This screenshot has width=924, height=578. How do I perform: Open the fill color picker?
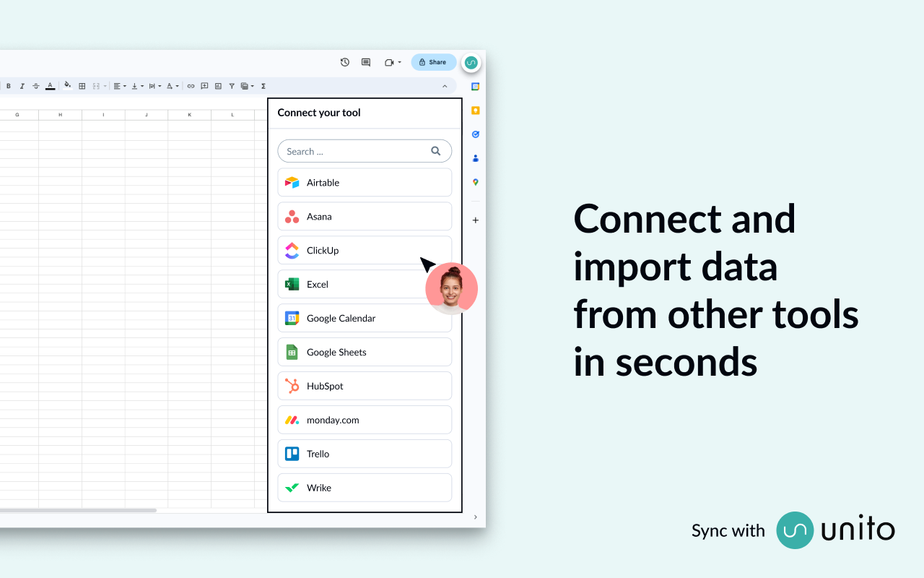point(68,85)
